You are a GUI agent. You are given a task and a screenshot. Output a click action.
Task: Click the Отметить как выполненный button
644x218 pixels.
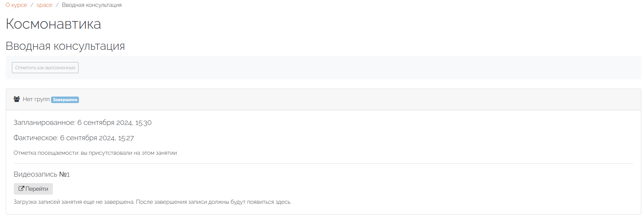pos(45,68)
